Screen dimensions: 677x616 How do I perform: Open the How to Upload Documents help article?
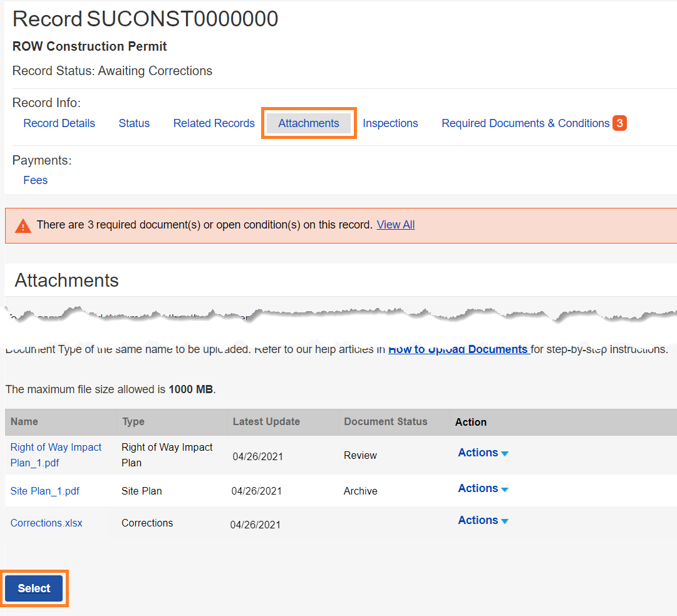(458, 349)
